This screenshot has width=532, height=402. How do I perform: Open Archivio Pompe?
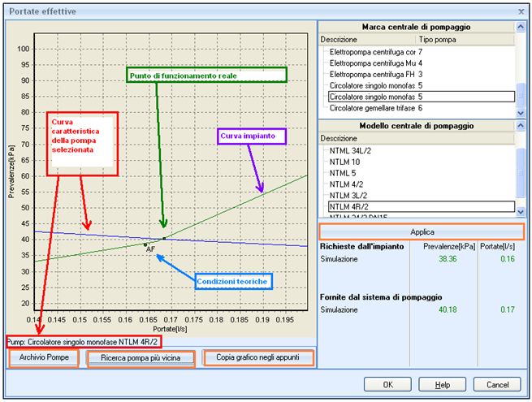[x=44, y=357]
